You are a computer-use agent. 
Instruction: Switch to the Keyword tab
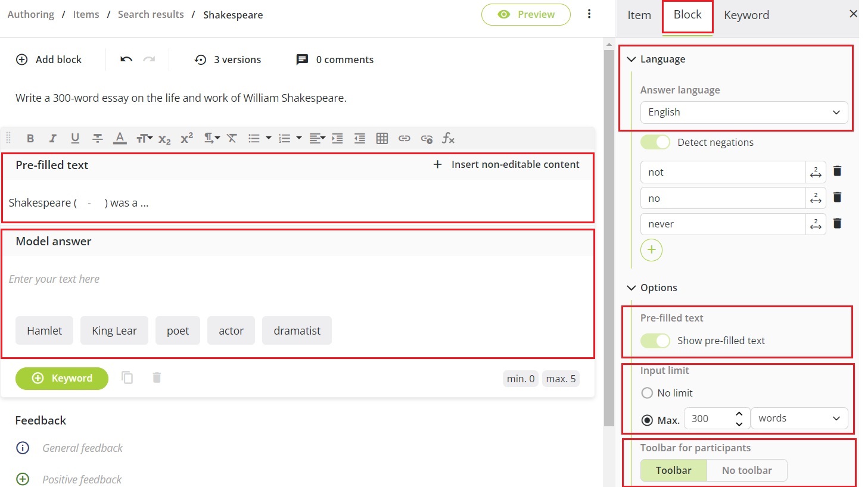tap(746, 15)
